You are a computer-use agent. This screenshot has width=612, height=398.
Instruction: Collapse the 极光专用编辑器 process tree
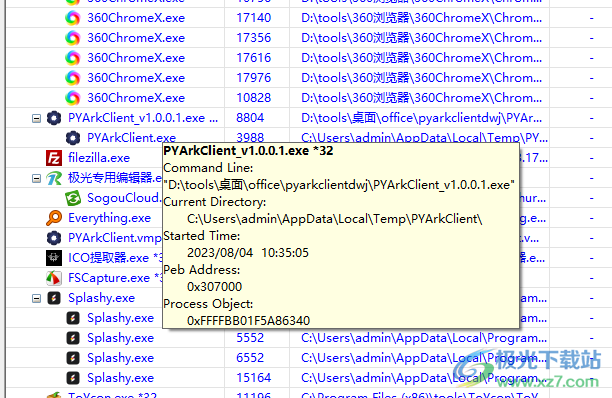pos(36,179)
